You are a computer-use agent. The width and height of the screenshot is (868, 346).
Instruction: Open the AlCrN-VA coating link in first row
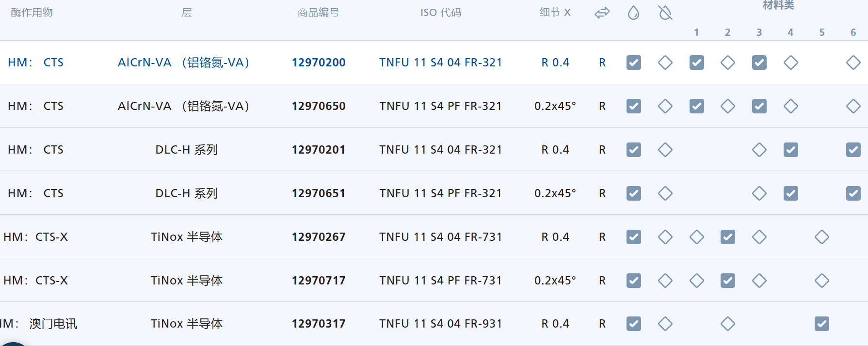[183, 63]
